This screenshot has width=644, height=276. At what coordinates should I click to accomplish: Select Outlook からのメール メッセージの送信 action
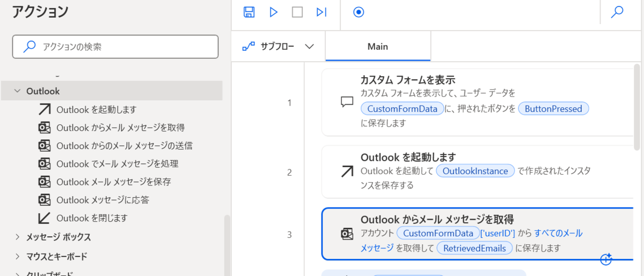[x=115, y=146]
